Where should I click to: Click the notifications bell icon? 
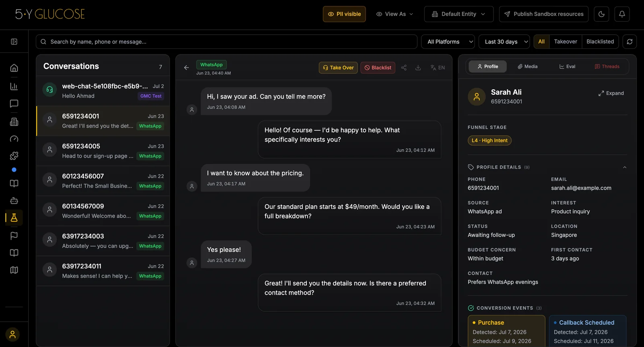pos(622,14)
